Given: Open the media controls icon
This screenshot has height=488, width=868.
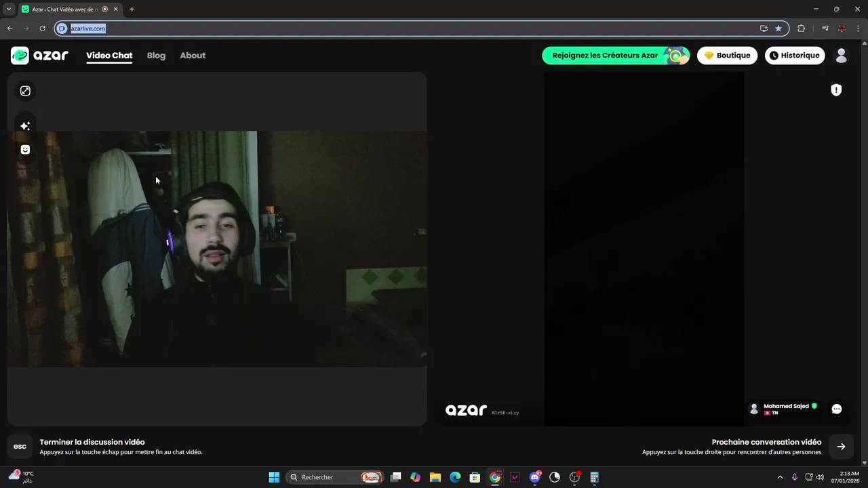Looking at the screenshot, I should 825,28.
